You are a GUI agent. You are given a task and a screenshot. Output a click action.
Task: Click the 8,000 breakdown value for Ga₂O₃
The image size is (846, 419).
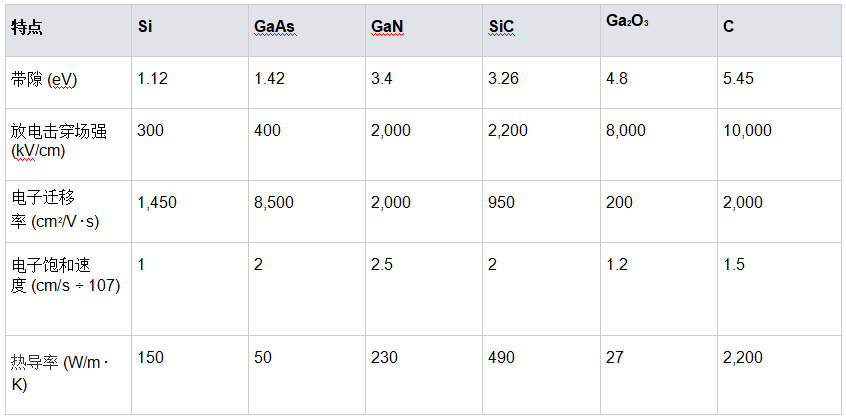tap(626, 131)
